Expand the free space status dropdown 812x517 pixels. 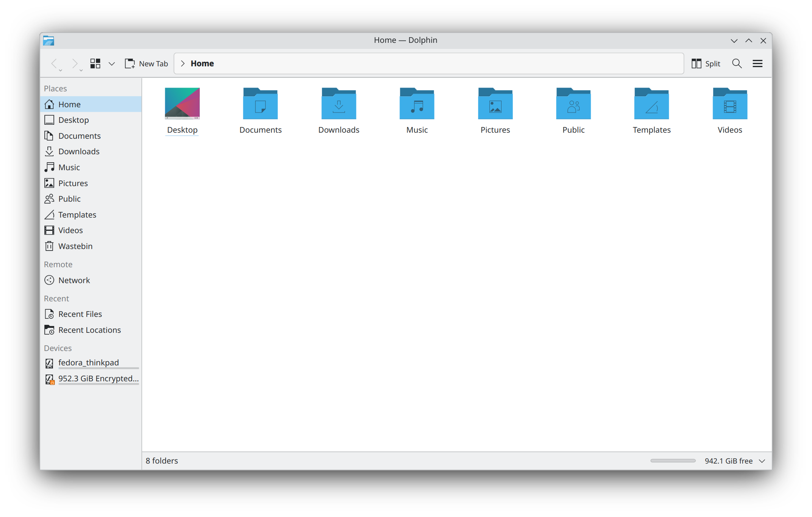click(762, 461)
